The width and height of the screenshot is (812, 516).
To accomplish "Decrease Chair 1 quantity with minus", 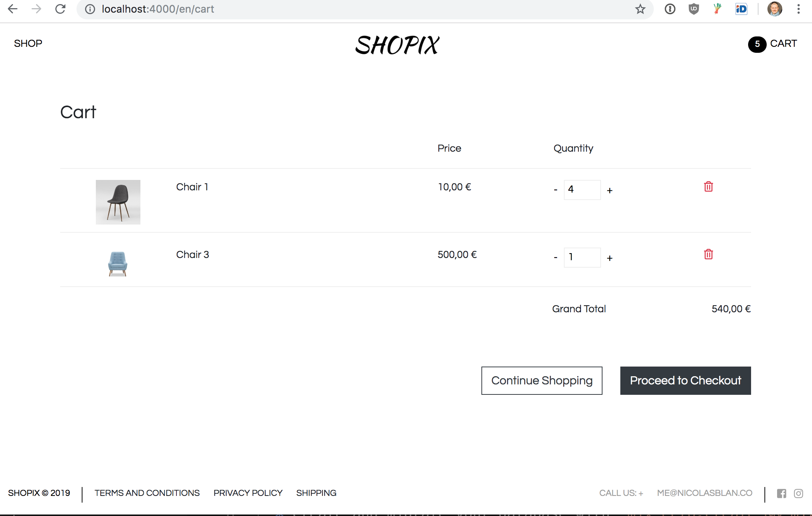I will [555, 190].
